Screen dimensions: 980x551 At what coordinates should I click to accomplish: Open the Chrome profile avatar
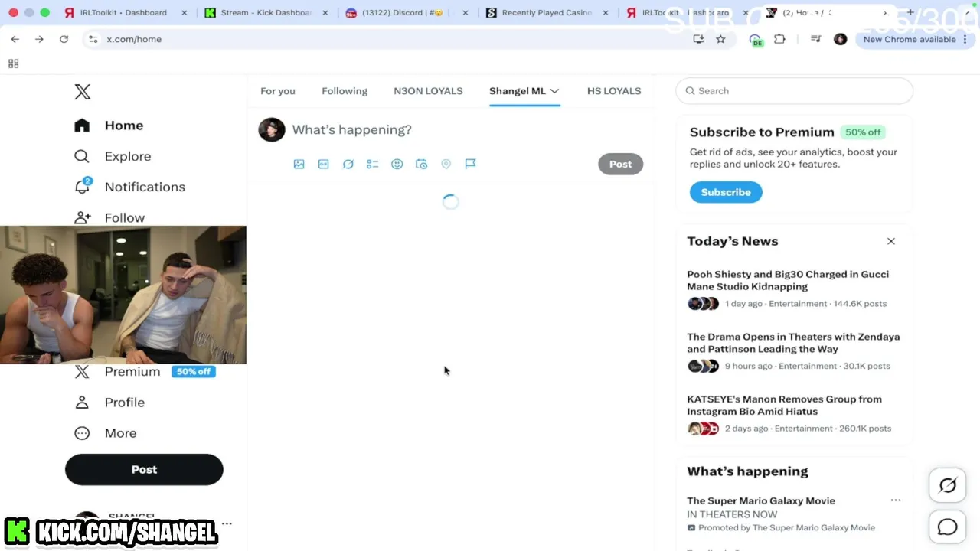click(840, 39)
